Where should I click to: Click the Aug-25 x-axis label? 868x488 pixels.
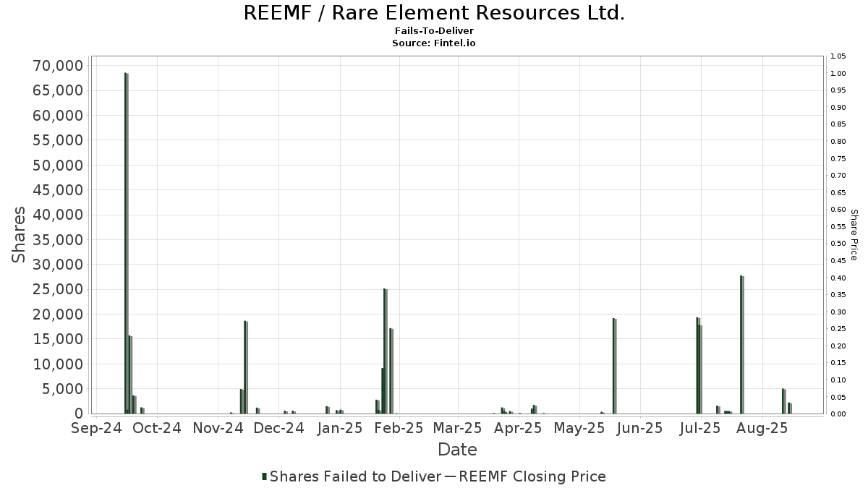point(761,429)
